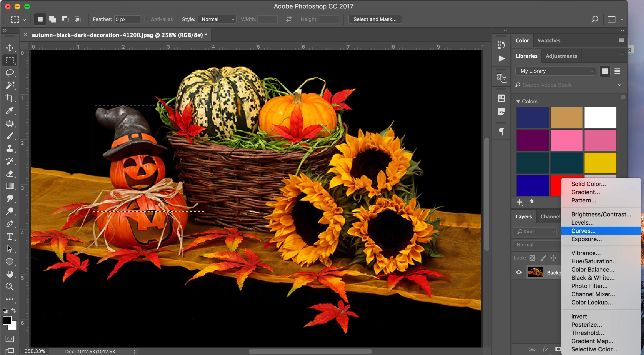Select the Eyedropper tool
Viewport: 644px width, 355px height.
[x=10, y=111]
